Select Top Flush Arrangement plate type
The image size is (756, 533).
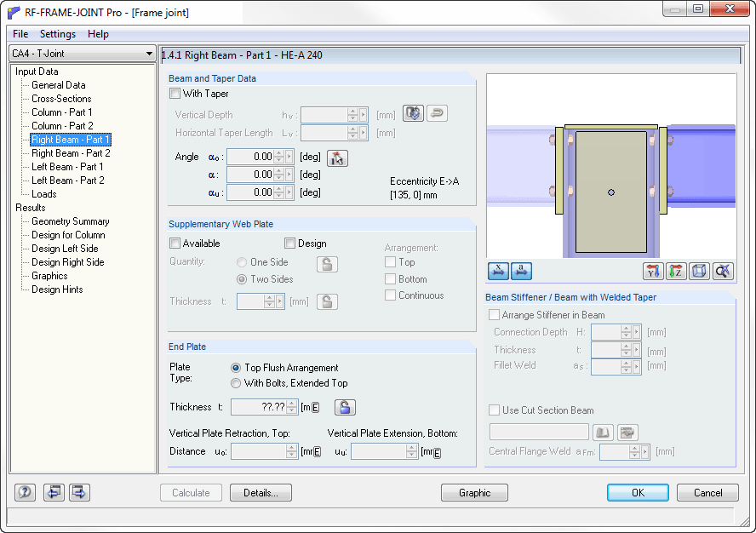point(236,368)
